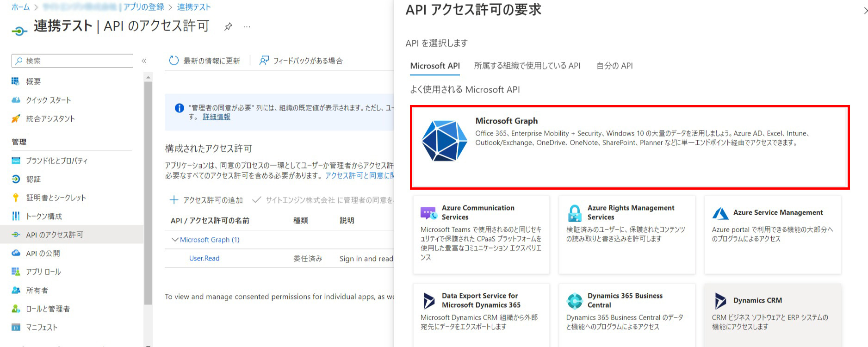The image size is (868, 347).
Task: Click the 委任済み cell in User.Read row
Action: pos(308,258)
